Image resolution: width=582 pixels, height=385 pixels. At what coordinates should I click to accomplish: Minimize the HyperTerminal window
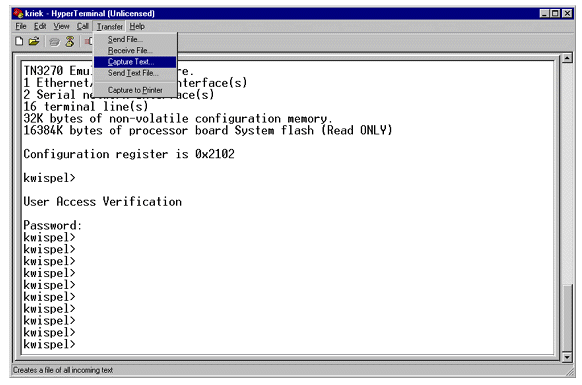click(x=545, y=14)
